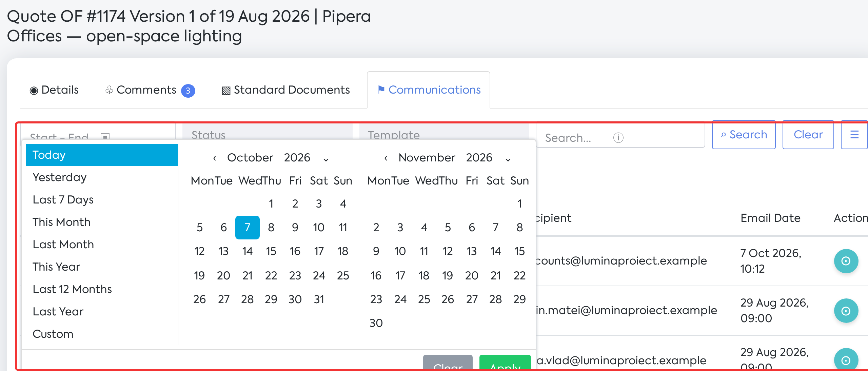The height and width of the screenshot is (371, 868).
Task: Pick November 30 in calendar
Action: (376, 323)
